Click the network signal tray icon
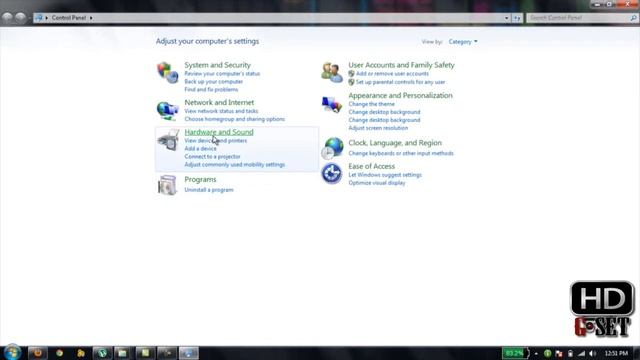640x360 pixels. click(581, 353)
